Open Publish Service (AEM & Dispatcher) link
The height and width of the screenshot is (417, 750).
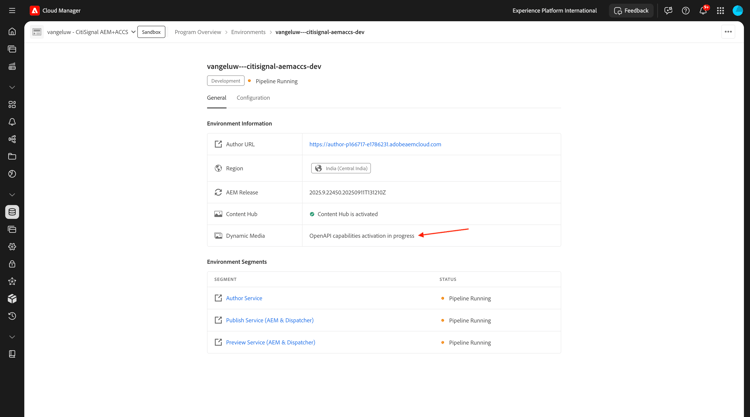(x=269, y=320)
